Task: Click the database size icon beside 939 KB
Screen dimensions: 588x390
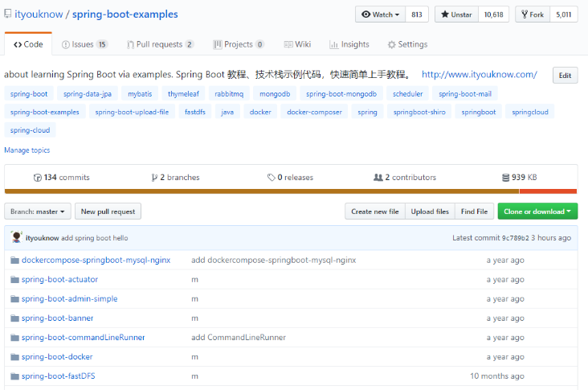Action: tap(505, 178)
